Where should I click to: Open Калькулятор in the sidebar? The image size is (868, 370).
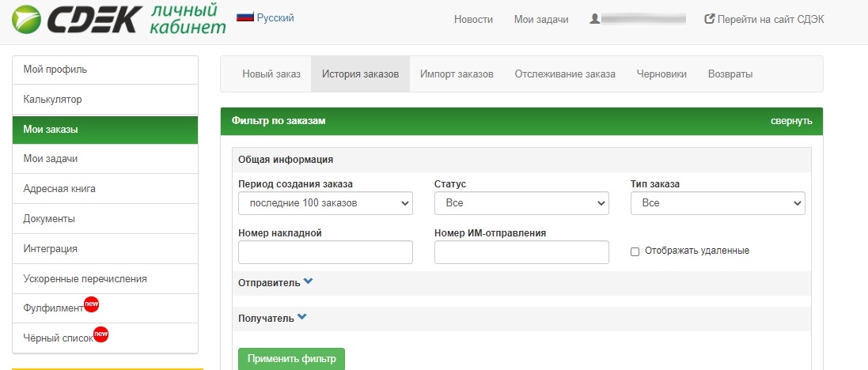105,100
